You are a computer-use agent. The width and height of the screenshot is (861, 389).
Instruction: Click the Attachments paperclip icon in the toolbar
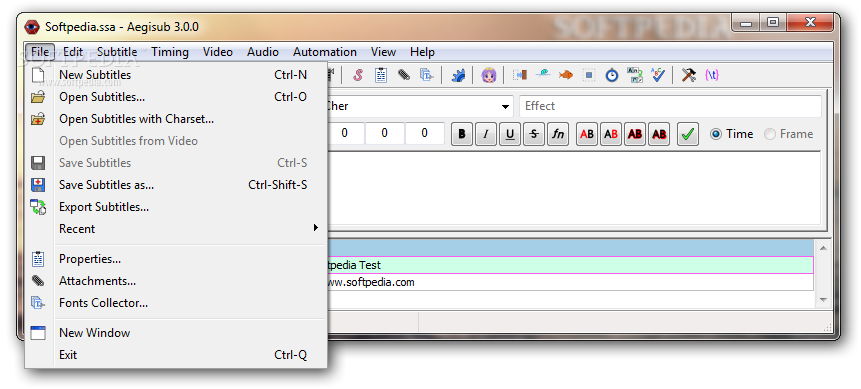pyautogui.click(x=404, y=75)
